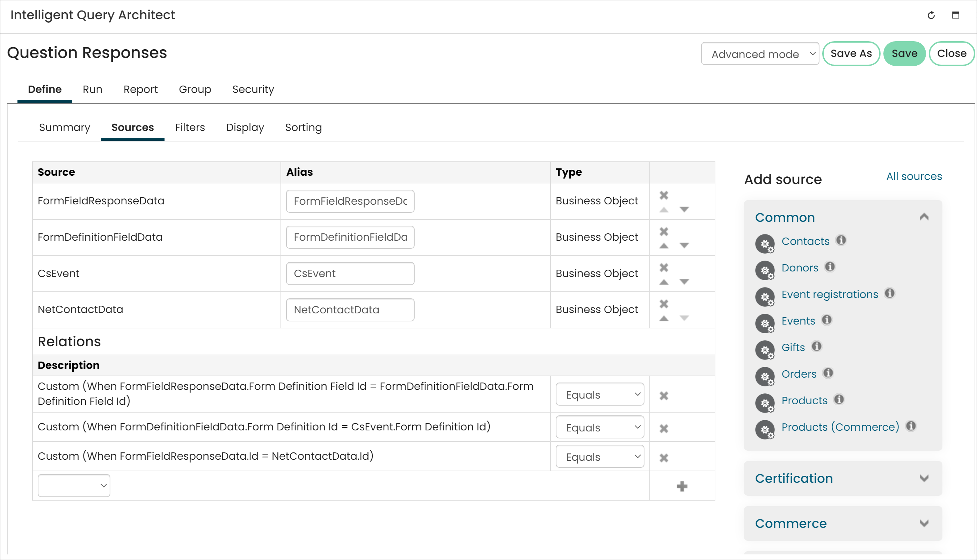Click the gear icon beside Contacts

tap(765, 243)
